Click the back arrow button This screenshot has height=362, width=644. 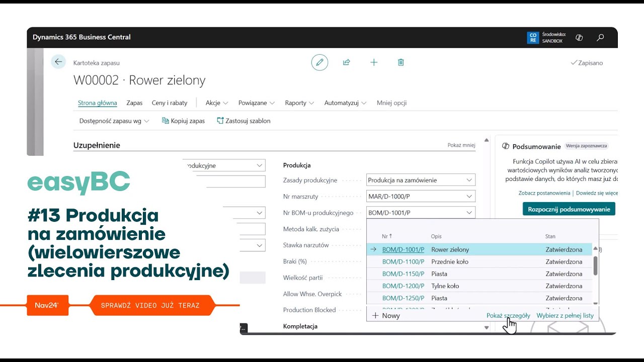[58, 62]
